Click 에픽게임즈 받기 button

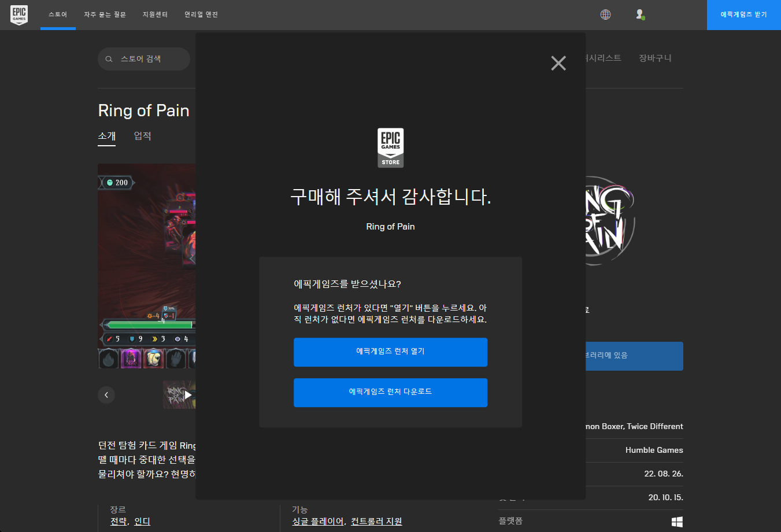[744, 14]
